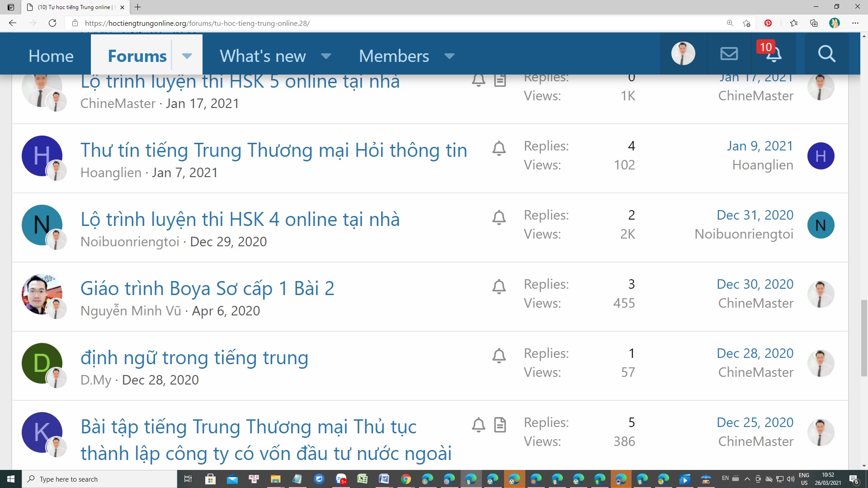This screenshot has height=488, width=868.
Task: Open last post date Dec 31, 2020
Action: (755, 215)
